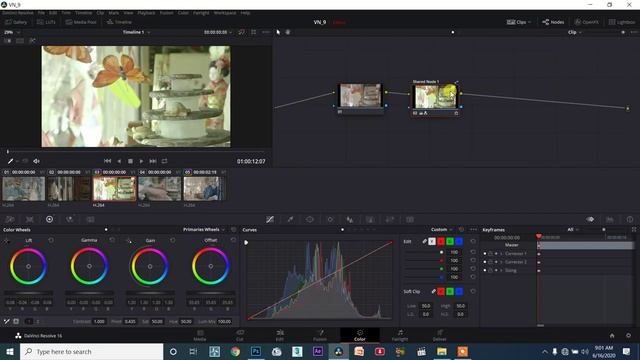Screen dimensions: 640x360
Task: Select clip 02 thumbnail
Action: [x=69, y=189]
